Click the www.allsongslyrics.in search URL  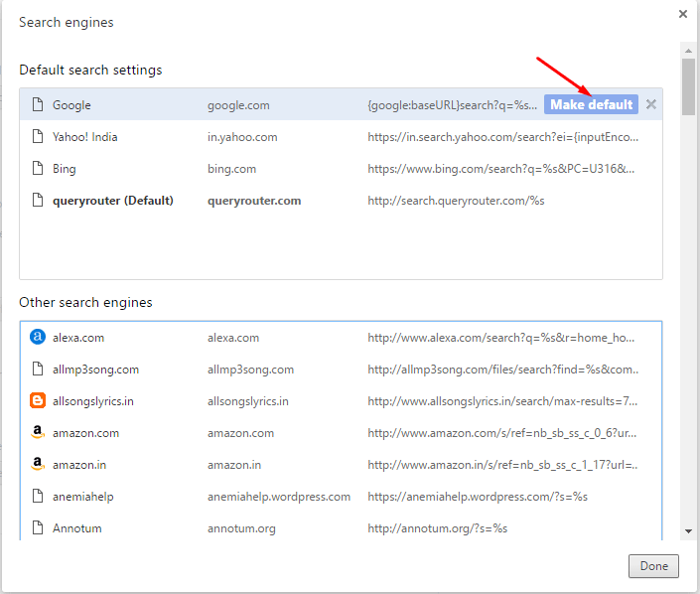(502, 401)
